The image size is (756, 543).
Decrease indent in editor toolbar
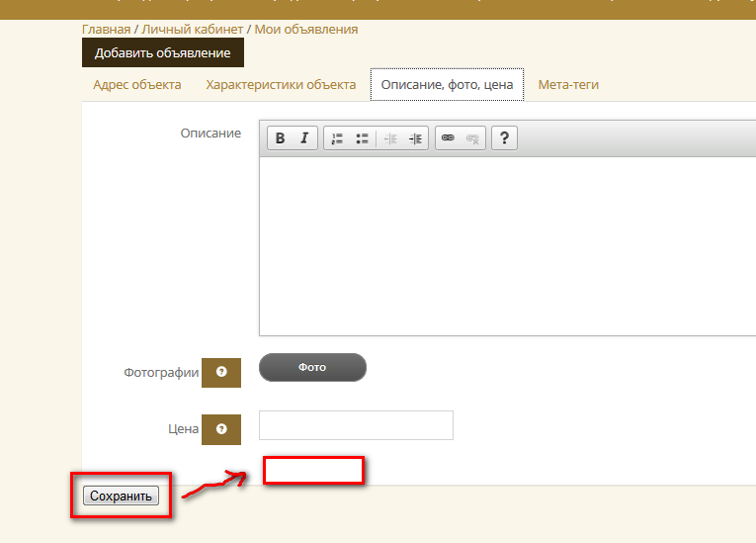(x=390, y=139)
